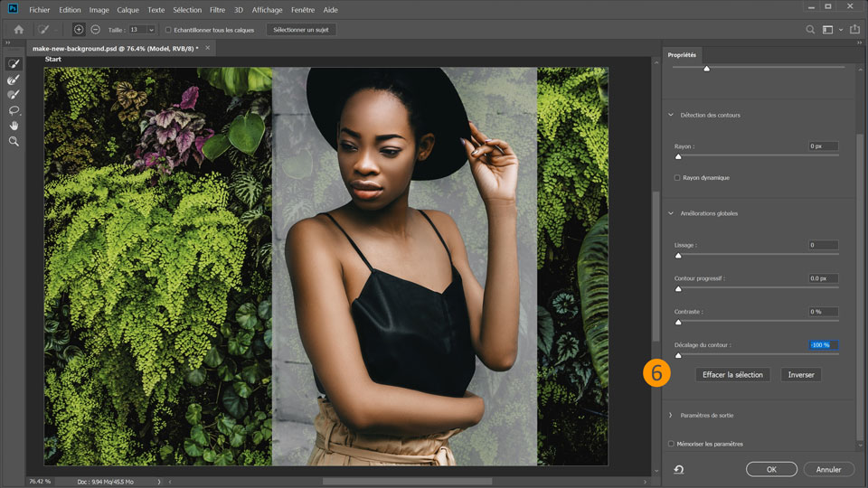This screenshot has width=868, height=488.
Task: Collapse the "Détection des contours" section
Action: (670, 115)
